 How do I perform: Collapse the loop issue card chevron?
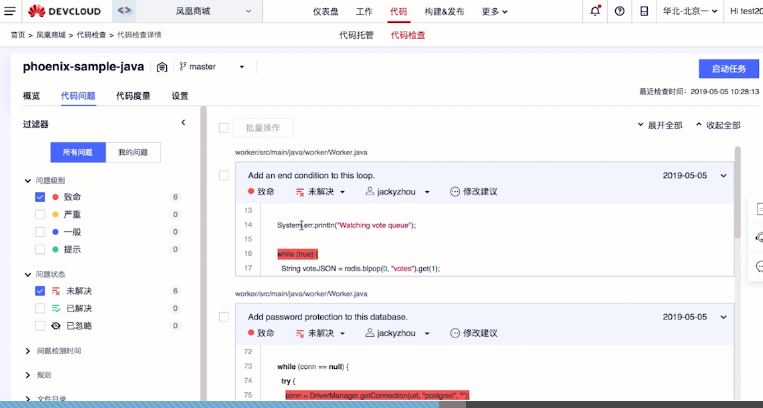click(724, 176)
